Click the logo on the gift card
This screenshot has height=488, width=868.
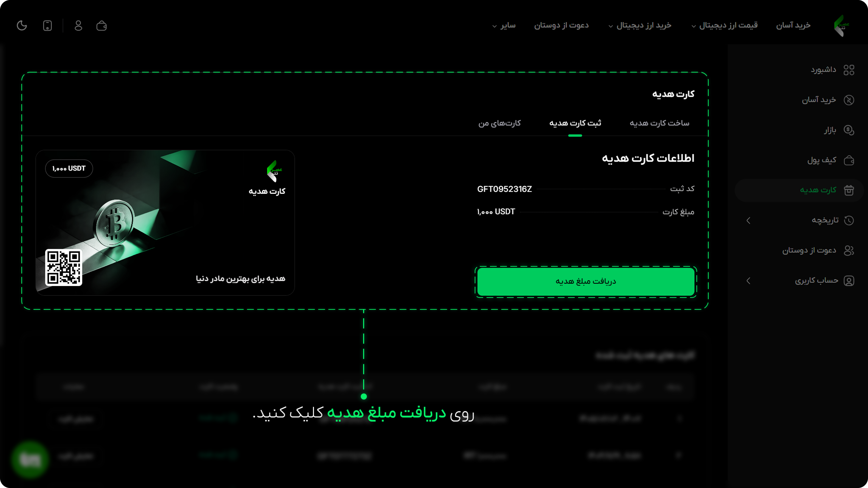pyautogui.click(x=274, y=171)
